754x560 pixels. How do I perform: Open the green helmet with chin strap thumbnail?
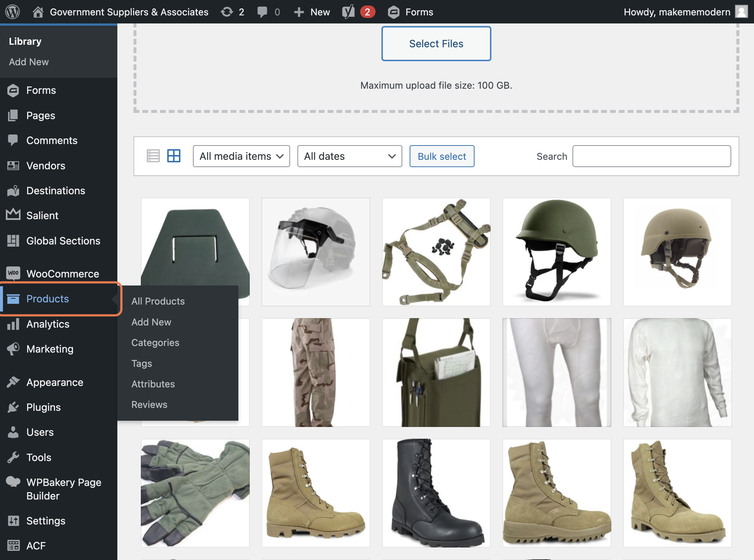(557, 252)
